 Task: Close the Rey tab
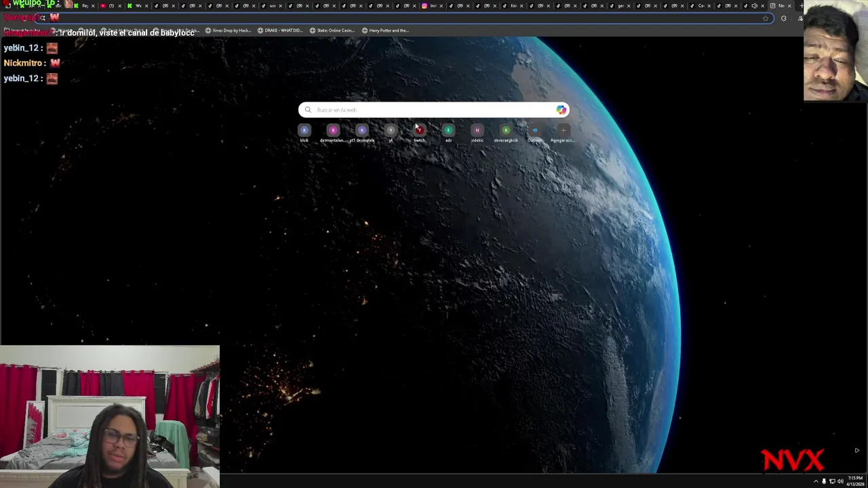[x=93, y=5]
